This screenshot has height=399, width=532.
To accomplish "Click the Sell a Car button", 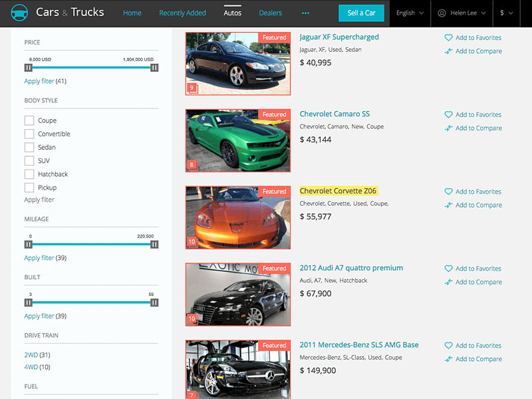I will pyautogui.click(x=361, y=13).
